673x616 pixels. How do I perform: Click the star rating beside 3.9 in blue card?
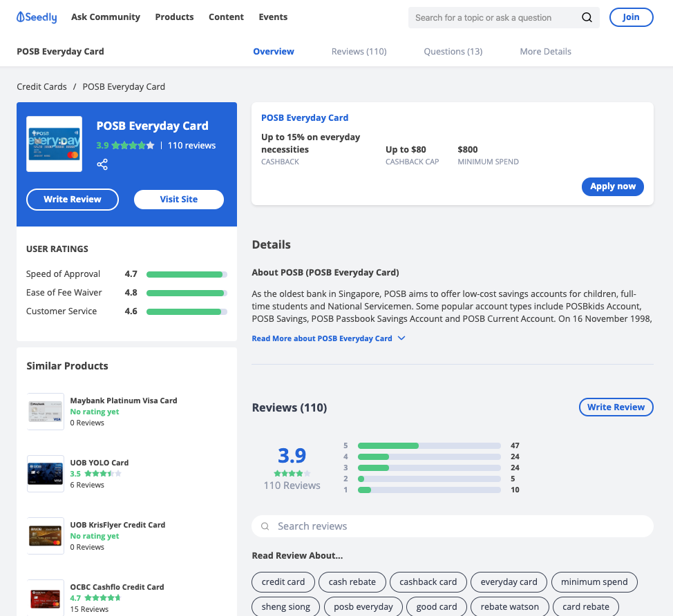click(x=133, y=146)
